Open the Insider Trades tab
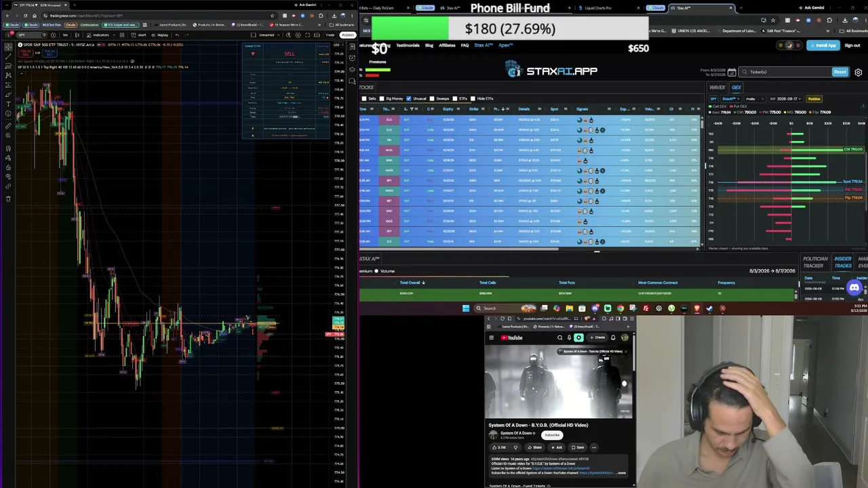The height and width of the screenshot is (488, 868). coord(843,262)
